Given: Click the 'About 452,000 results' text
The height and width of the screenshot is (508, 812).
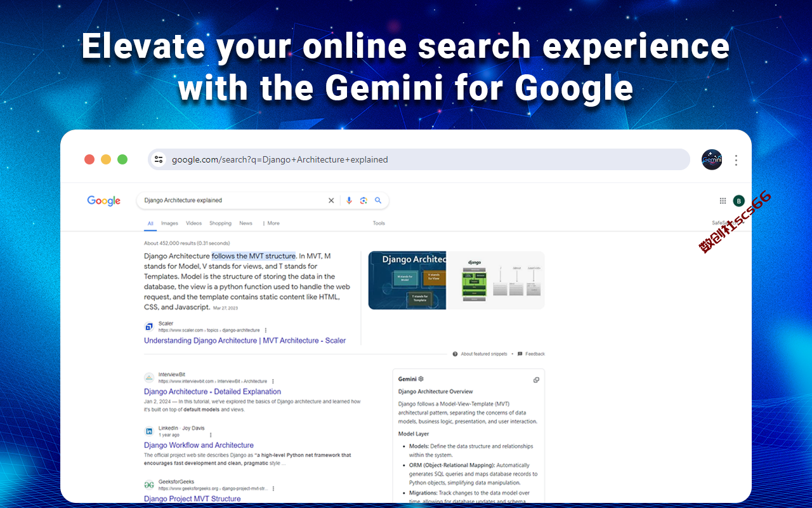Looking at the screenshot, I should [x=187, y=243].
